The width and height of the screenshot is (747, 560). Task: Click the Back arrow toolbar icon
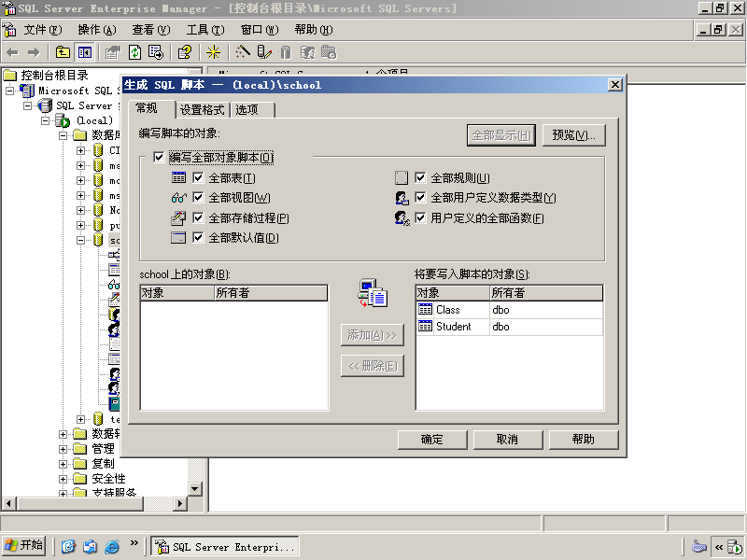tap(12, 52)
